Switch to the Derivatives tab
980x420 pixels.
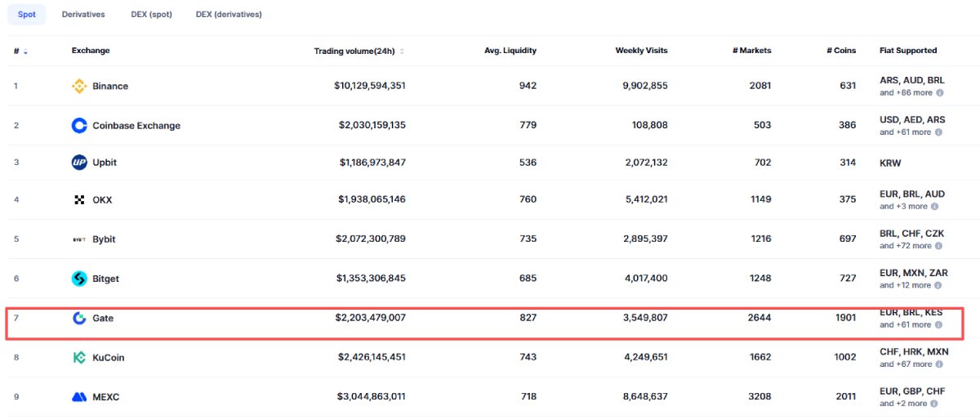82,15
